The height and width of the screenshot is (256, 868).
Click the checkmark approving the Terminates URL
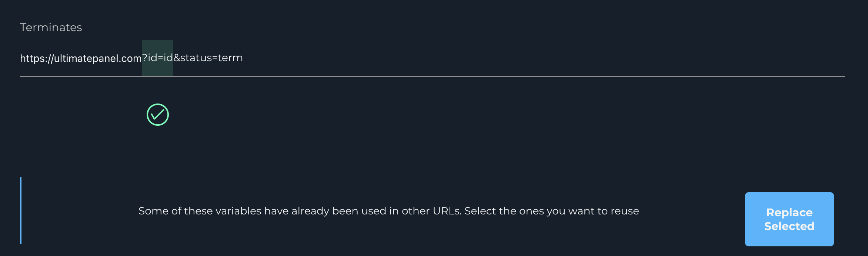point(157,115)
